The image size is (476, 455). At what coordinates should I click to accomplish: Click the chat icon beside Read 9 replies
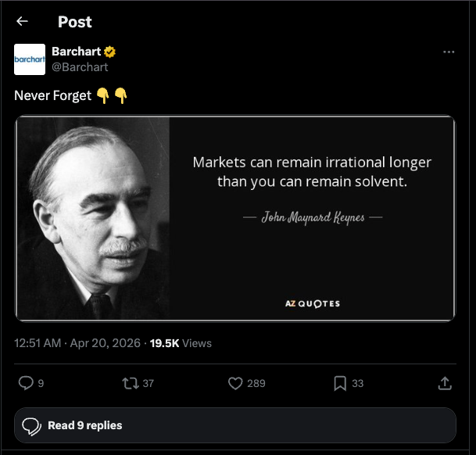(32, 426)
